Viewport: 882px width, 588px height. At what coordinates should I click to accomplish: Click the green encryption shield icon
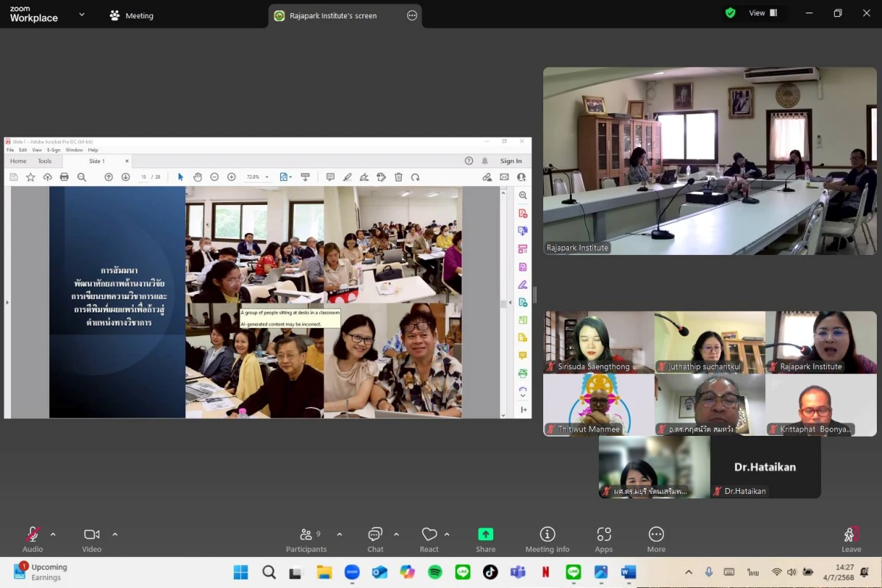coord(730,13)
